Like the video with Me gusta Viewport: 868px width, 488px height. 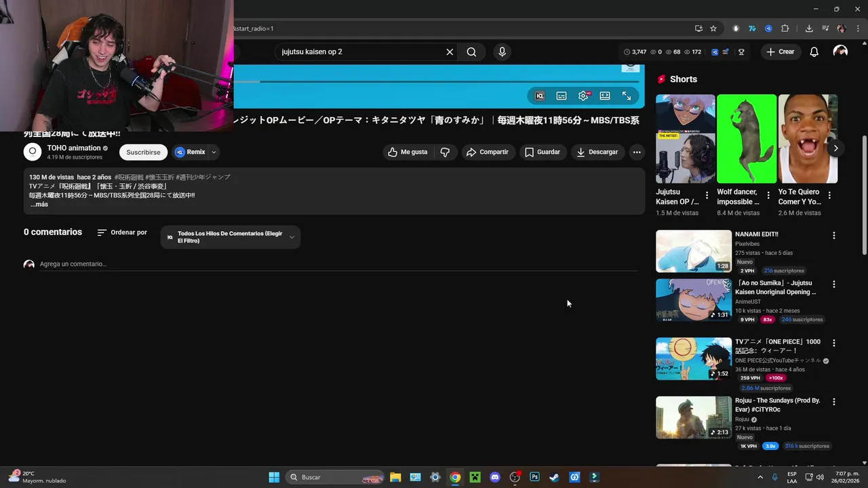pyautogui.click(x=408, y=152)
